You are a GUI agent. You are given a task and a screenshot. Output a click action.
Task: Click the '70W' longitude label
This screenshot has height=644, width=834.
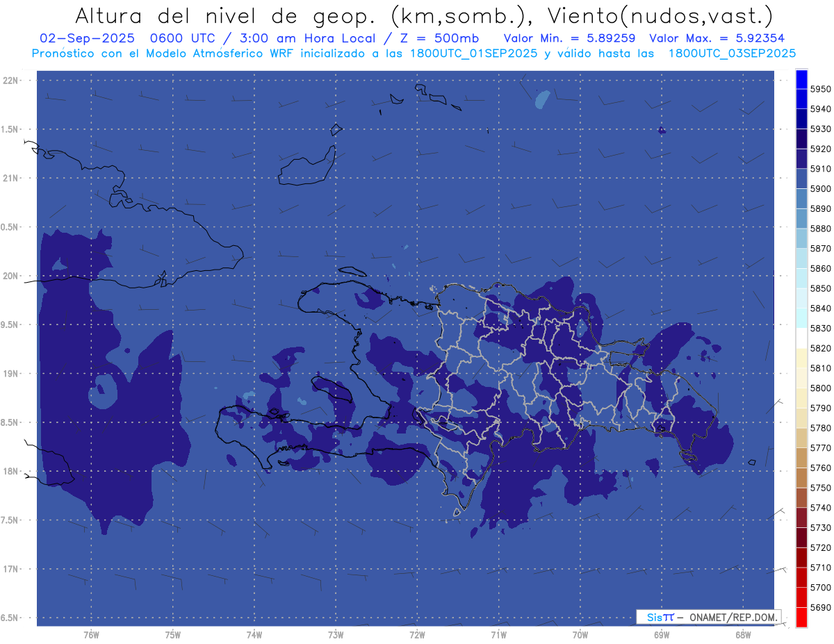pyautogui.click(x=580, y=634)
